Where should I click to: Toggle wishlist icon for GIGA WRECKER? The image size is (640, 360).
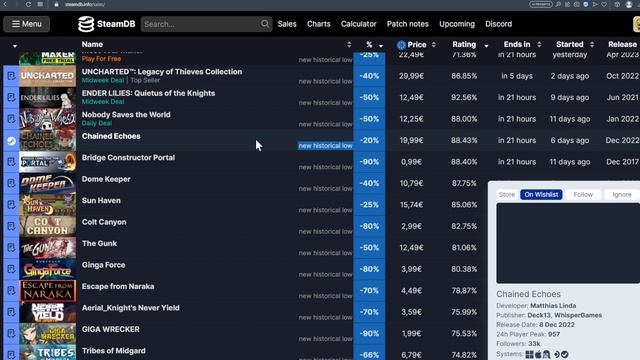[11, 333]
